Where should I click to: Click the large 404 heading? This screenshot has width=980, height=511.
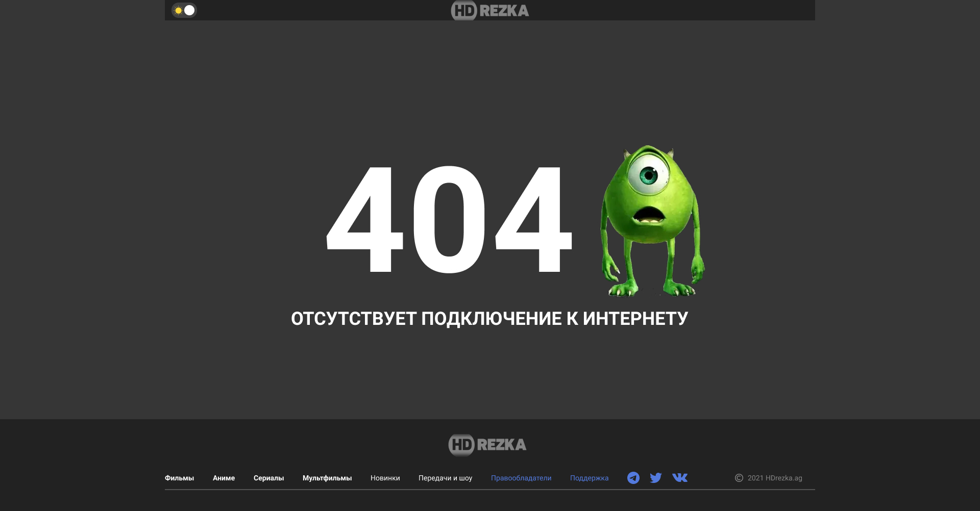coord(449,219)
